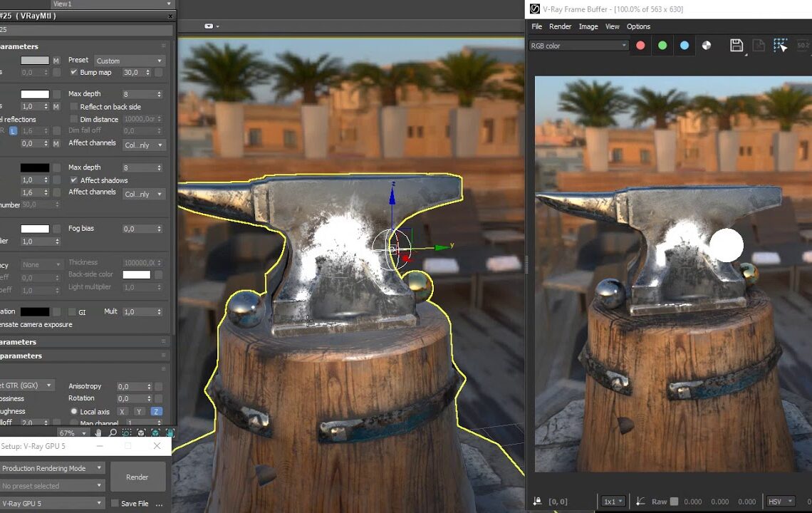Enable Reflect on back side

click(x=74, y=106)
